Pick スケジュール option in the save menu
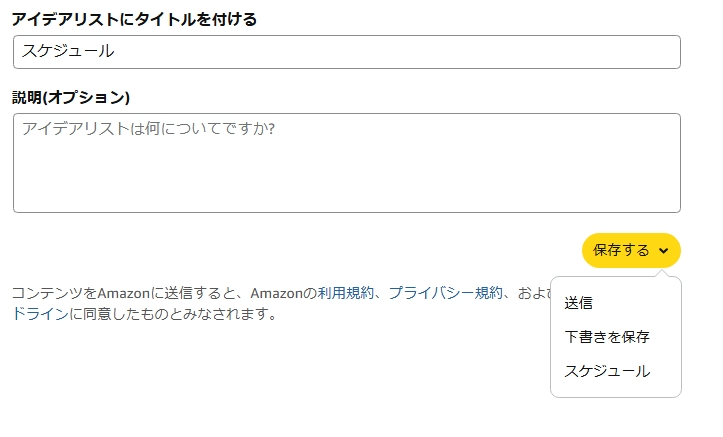The height and width of the screenshot is (437, 723). click(x=607, y=371)
